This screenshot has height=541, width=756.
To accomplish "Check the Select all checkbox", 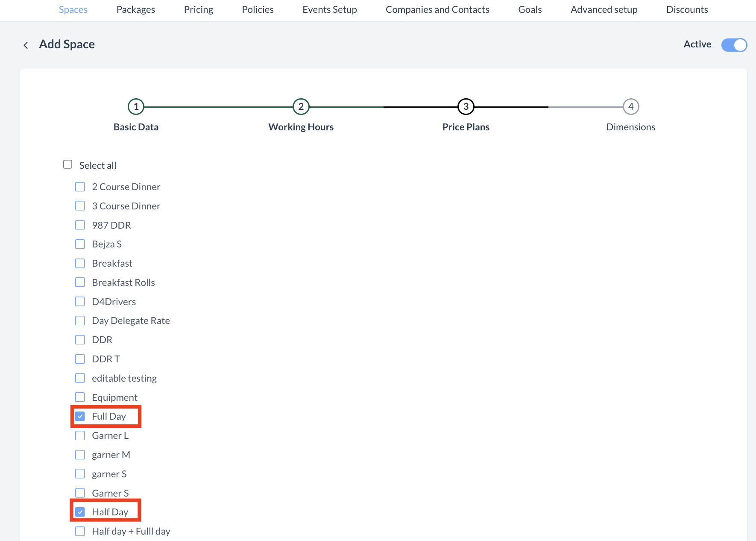I will [x=68, y=165].
